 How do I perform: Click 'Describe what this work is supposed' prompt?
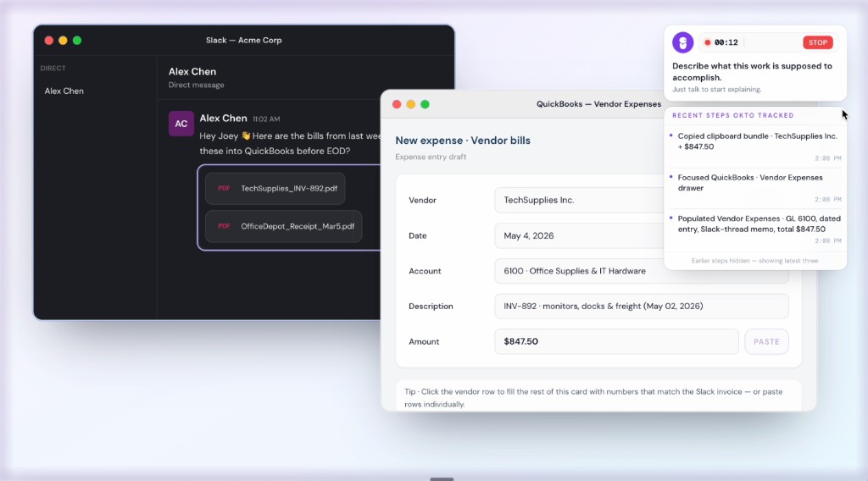pos(752,72)
